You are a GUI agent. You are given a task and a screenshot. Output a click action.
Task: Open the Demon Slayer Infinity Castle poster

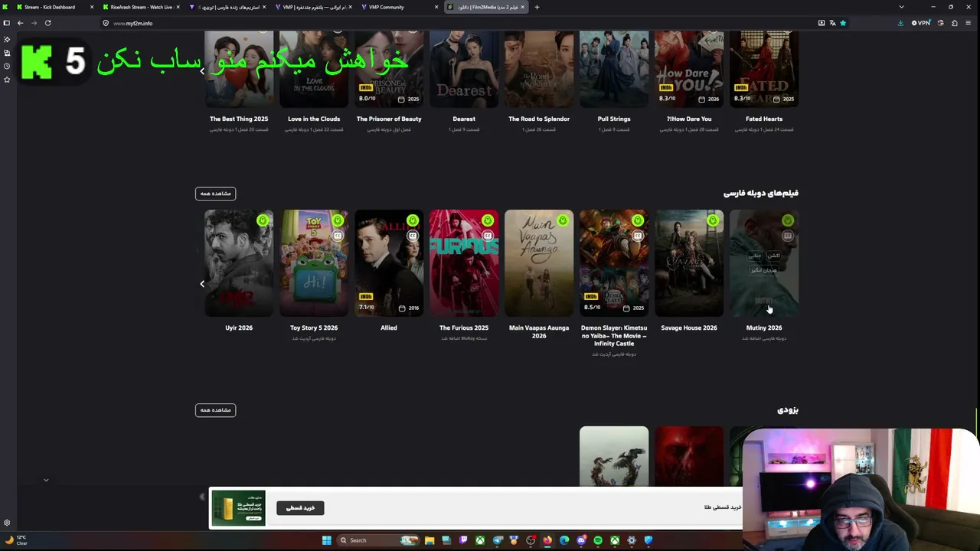click(x=614, y=263)
